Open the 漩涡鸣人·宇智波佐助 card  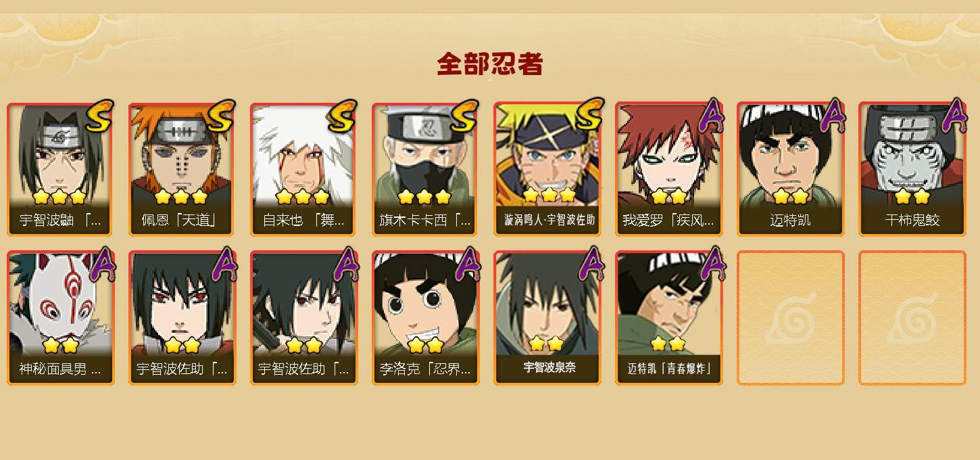point(547,169)
